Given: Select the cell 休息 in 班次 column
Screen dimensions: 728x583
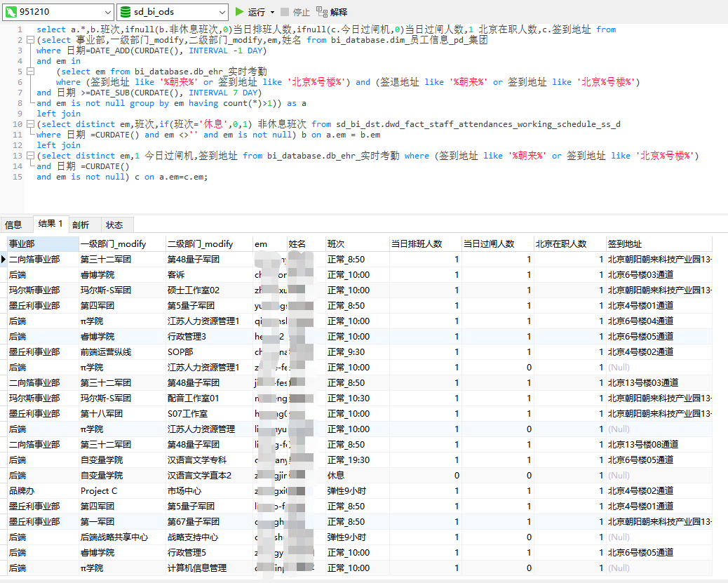Looking at the screenshot, I should click(x=358, y=475).
